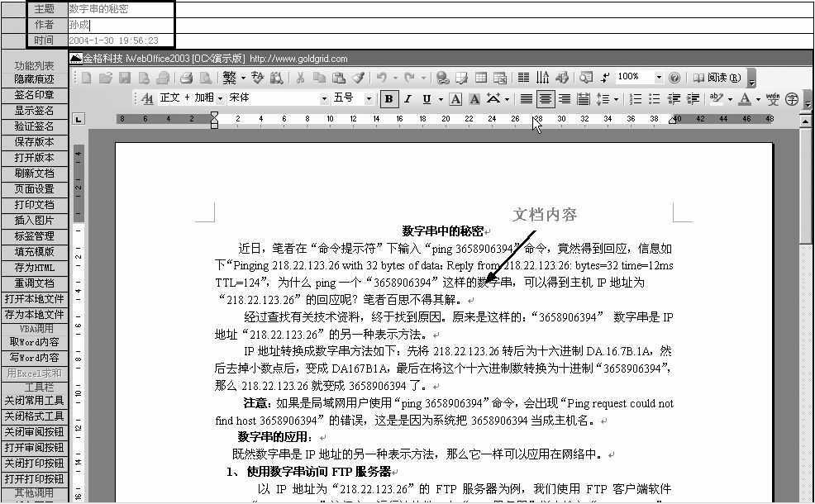Open the Help question mark icon

coord(674,78)
